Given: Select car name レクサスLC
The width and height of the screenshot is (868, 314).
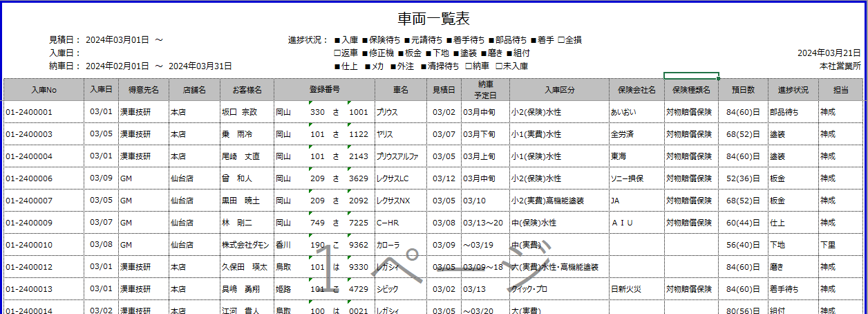Looking at the screenshot, I should pyautogui.click(x=393, y=178).
